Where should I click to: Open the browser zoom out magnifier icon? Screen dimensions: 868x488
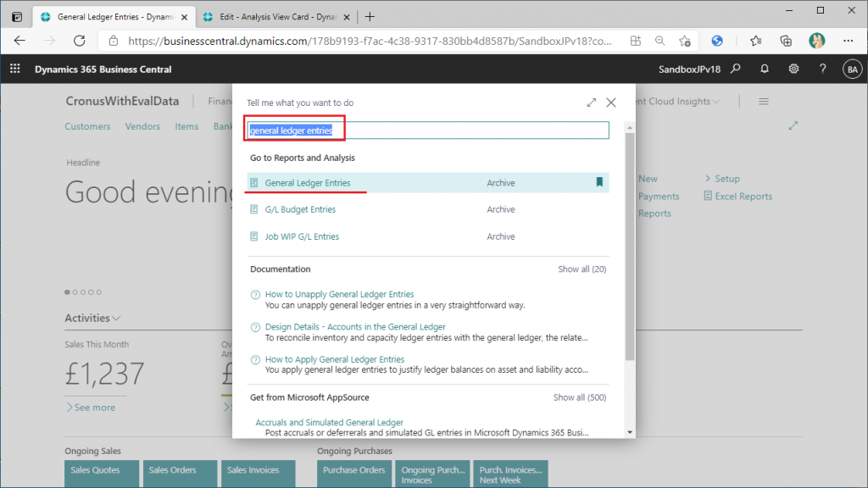[x=659, y=41]
